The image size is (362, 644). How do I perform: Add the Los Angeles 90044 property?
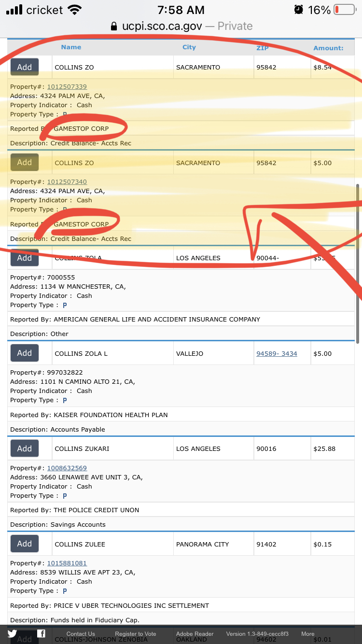click(x=25, y=258)
